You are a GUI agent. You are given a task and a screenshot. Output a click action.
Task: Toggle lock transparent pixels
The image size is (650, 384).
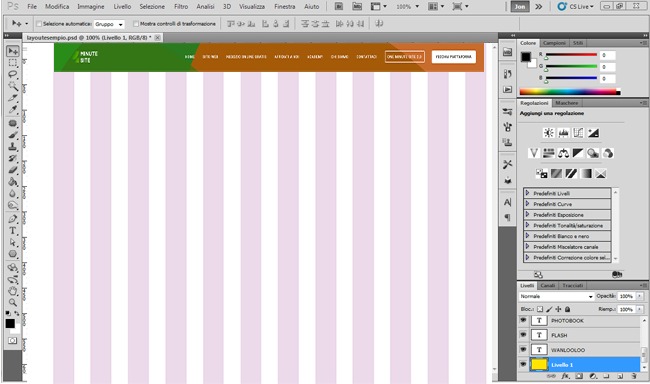[x=540, y=309]
